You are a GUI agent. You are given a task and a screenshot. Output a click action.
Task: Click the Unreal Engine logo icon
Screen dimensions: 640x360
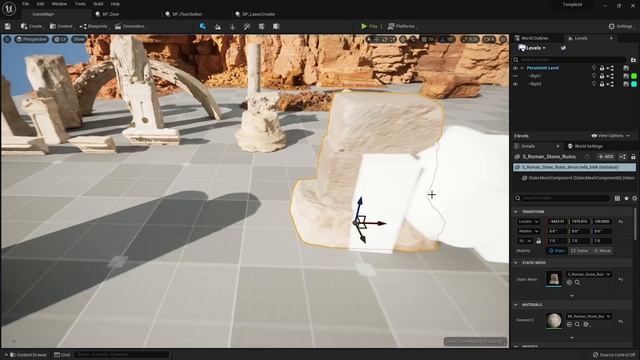(x=9, y=9)
